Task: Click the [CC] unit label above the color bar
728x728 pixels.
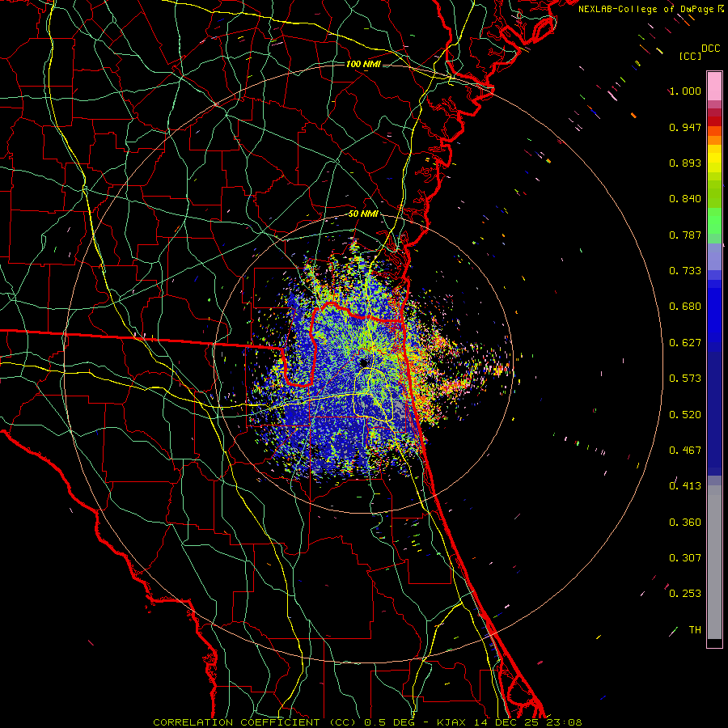Action: (x=691, y=56)
